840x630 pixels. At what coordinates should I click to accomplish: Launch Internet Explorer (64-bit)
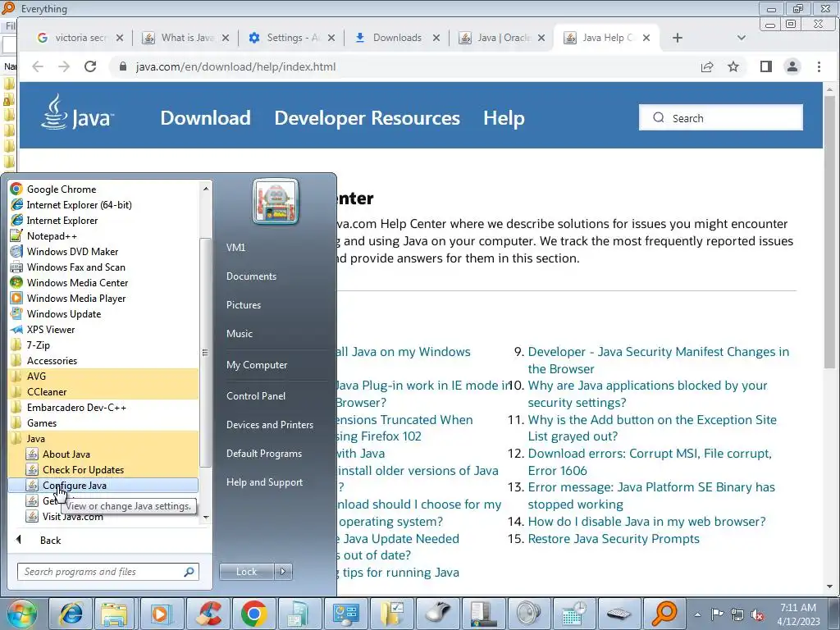(79, 205)
